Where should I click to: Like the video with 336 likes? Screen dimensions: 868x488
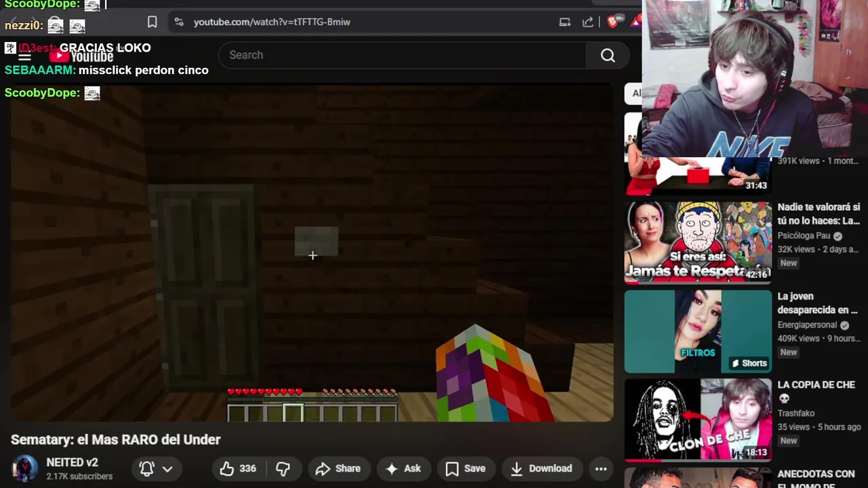click(238, 468)
